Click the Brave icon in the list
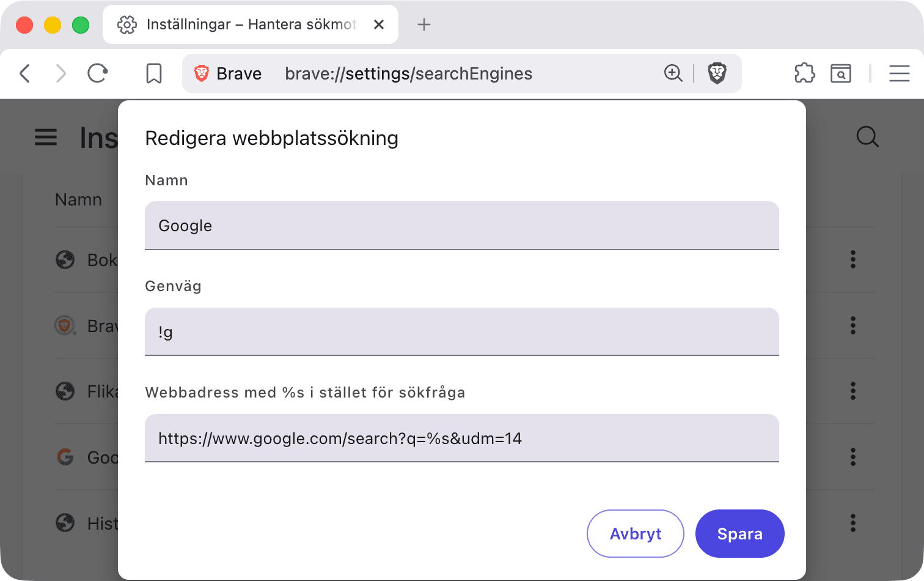 (65, 325)
